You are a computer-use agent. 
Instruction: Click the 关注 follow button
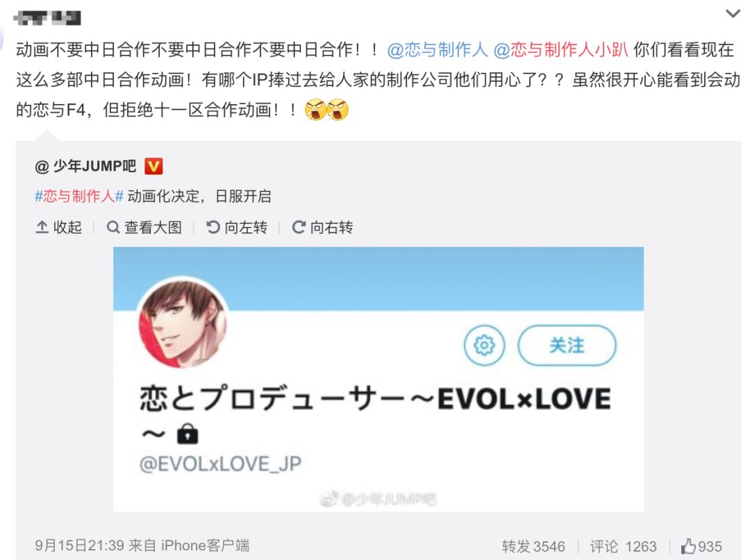click(567, 345)
